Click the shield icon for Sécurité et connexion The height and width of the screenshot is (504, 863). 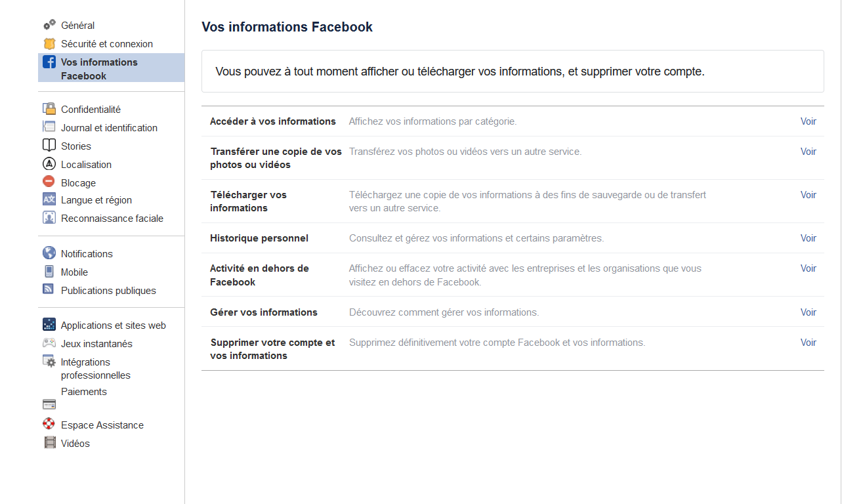click(49, 44)
